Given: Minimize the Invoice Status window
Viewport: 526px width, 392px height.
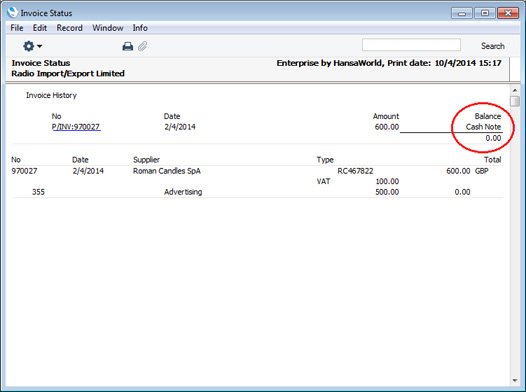Looking at the screenshot, I should click(462, 13).
